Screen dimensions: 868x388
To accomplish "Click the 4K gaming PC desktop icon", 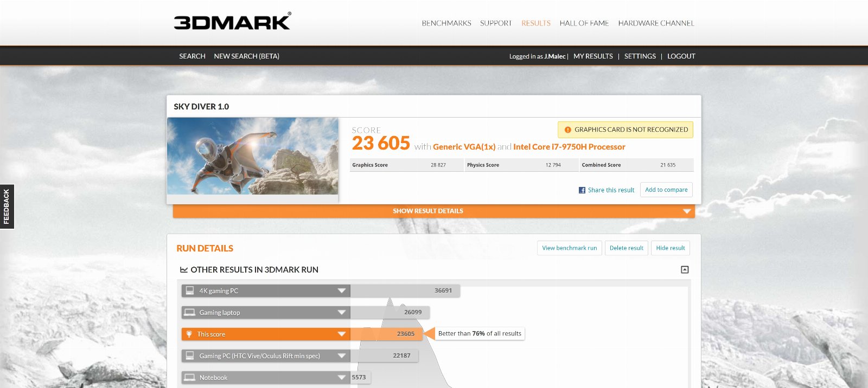I will (x=190, y=290).
